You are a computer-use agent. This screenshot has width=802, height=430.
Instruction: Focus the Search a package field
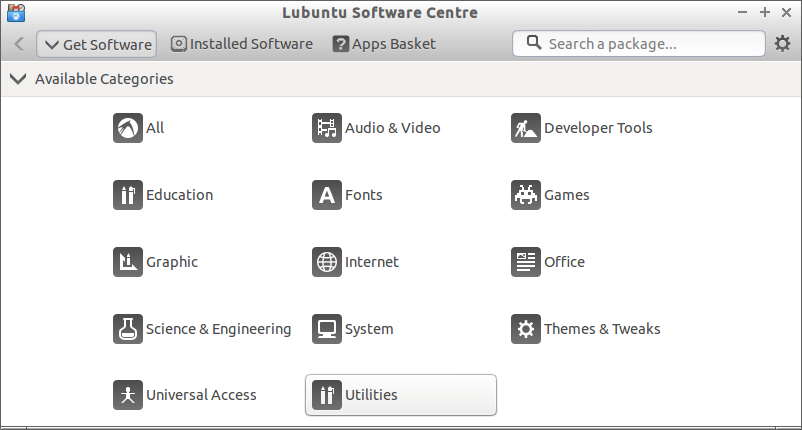pyautogui.click(x=639, y=43)
